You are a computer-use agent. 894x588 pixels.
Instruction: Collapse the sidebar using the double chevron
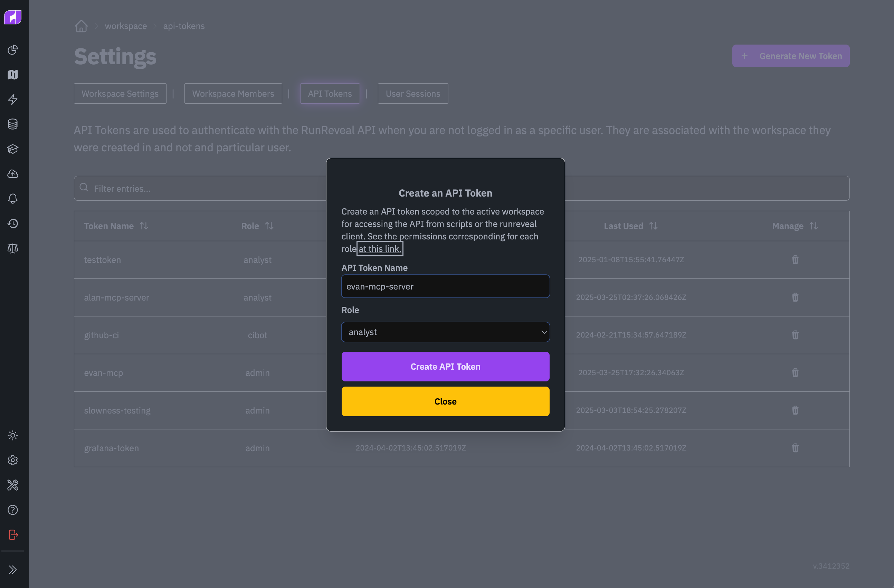pyautogui.click(x=13, y=570)
